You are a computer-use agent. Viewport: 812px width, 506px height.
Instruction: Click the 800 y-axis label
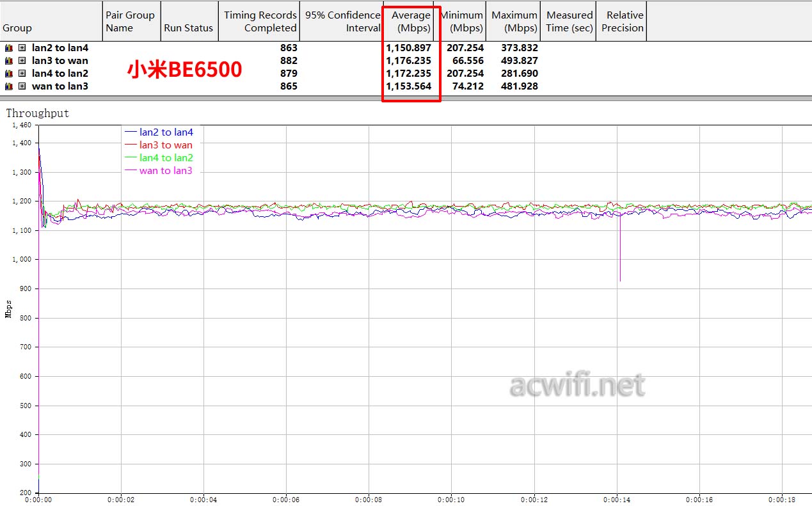click(x=25, y=318)
